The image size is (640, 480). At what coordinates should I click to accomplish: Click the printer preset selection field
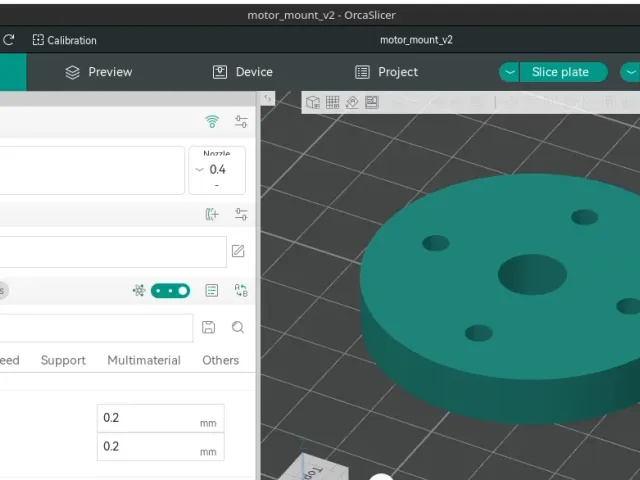point(92,170)
